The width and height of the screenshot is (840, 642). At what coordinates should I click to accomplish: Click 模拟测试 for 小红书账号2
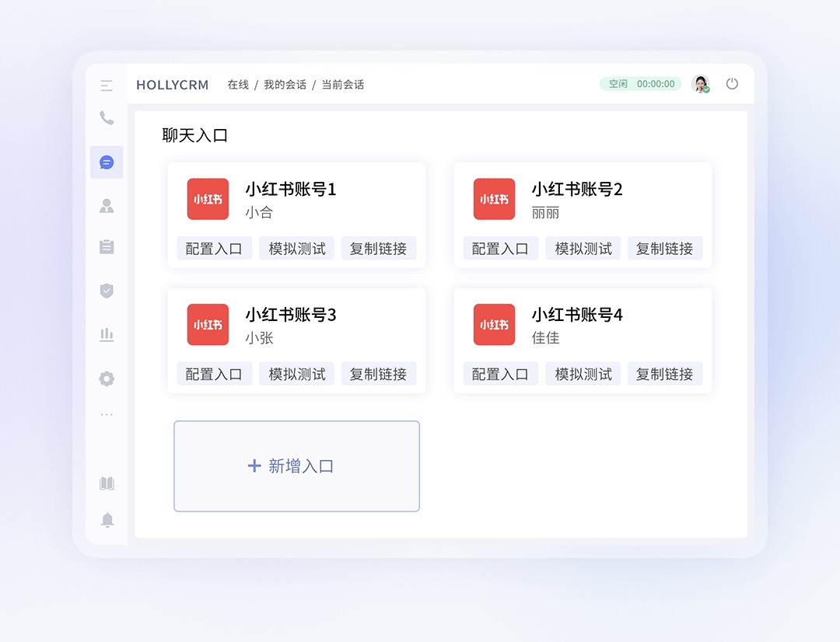click(583, 249)
